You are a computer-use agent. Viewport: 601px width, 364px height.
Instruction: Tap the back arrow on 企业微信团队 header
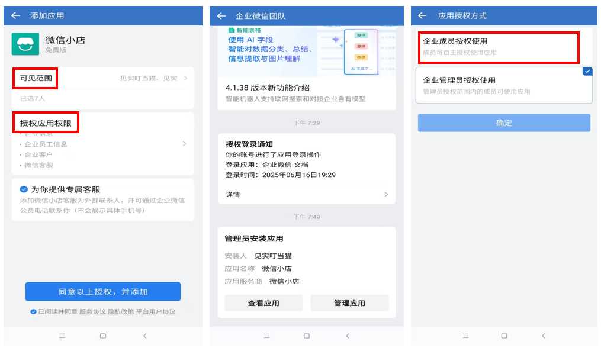click(x=221, y=16)
